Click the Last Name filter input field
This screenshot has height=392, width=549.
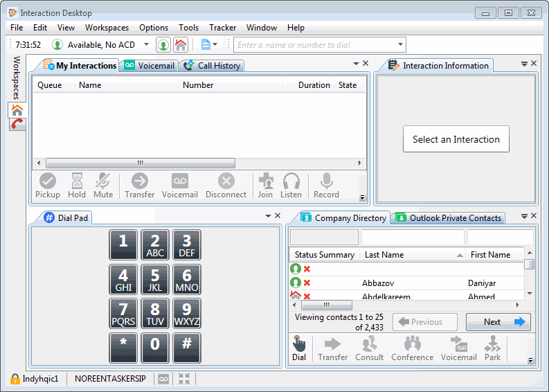click(413, 238)
